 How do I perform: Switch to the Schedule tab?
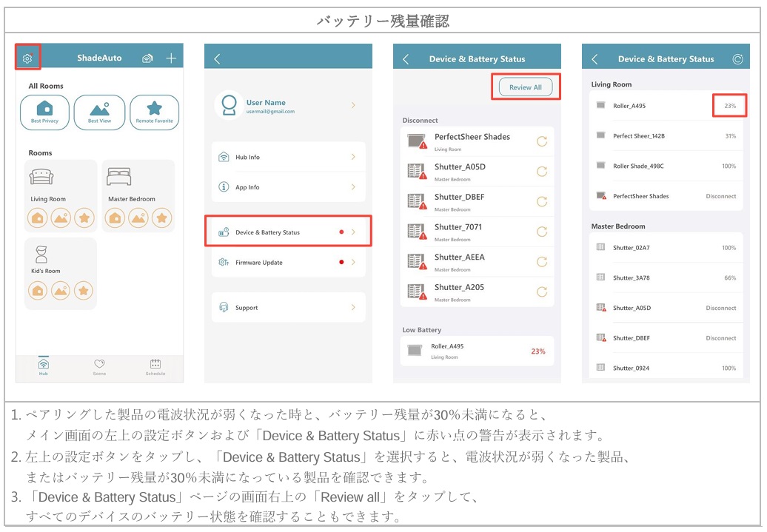155,367
